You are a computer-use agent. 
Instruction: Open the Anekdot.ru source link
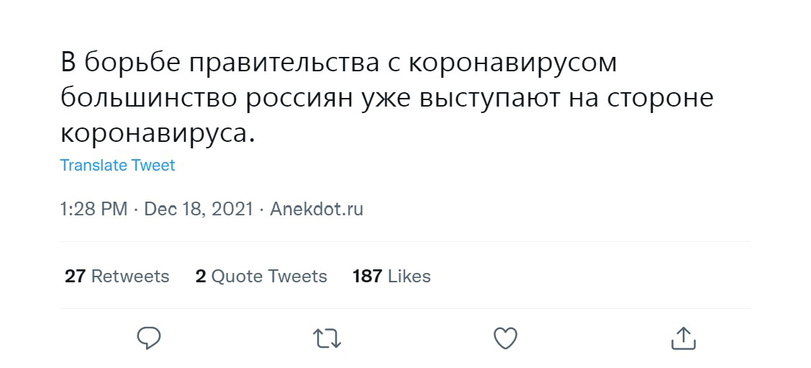pyautogui.click(x=317, y=209)
